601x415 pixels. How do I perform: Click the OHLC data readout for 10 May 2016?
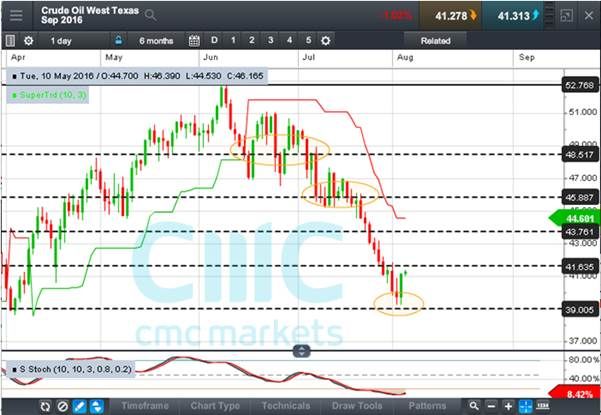[138, 76]
